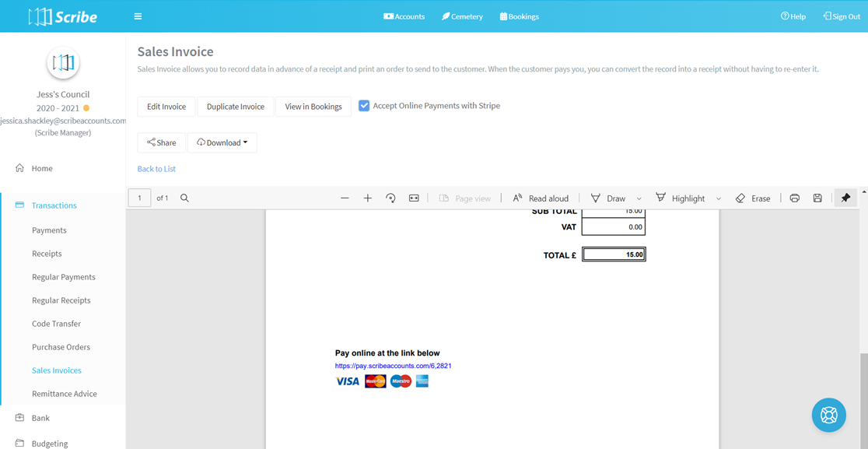Open Regular Receipts in sidebar
868x449 pixels.
(x=61, y=300)
